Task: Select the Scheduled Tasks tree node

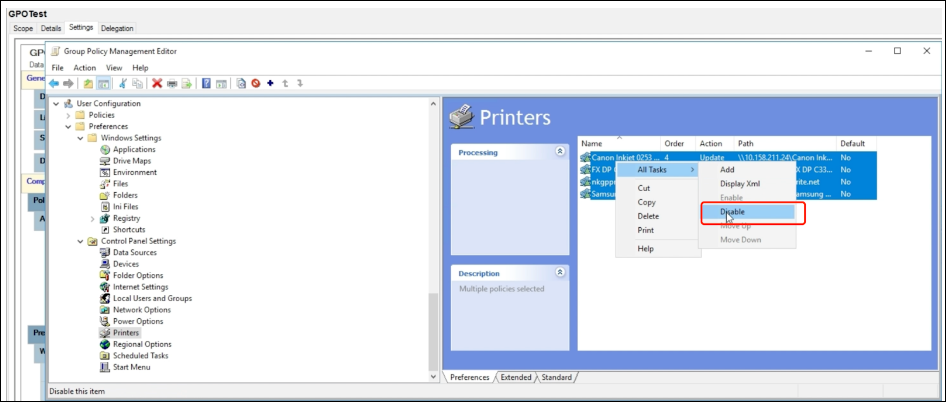Action: [x=142, y=356]
